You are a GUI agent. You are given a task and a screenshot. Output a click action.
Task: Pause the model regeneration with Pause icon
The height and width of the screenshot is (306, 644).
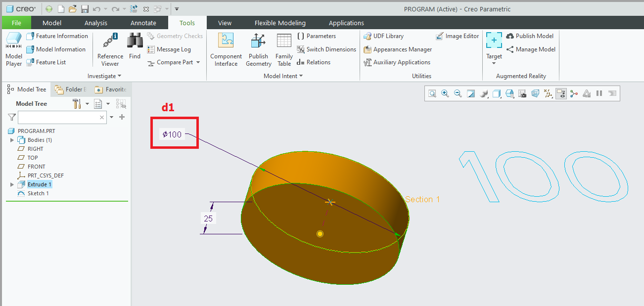pyautogui.click(x=599, y=93)
